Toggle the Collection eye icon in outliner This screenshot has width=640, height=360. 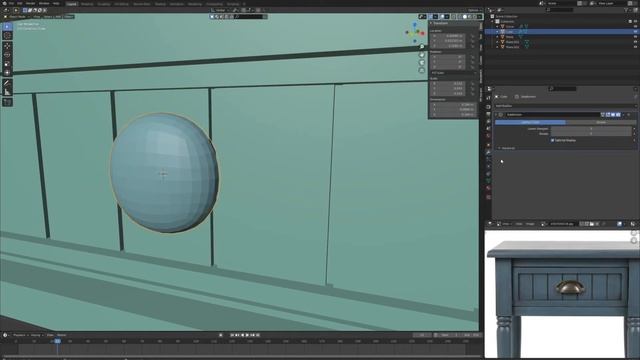pyautogui.click(x=636, y=21)
